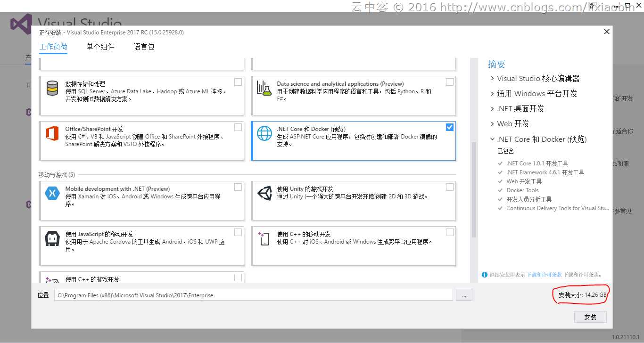Click the info icon beside license terms text
The image size is (644, 343).
tap(484, 275)
